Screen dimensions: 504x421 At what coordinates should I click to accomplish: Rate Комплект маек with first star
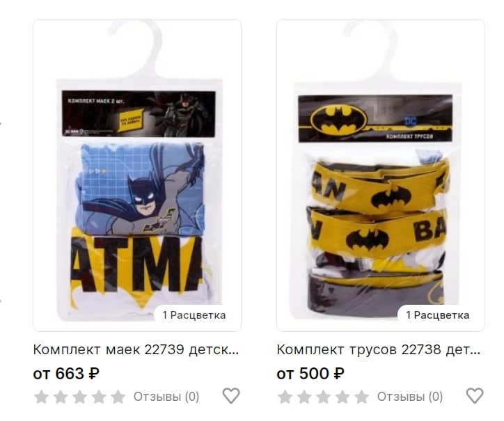coord(41,397)
